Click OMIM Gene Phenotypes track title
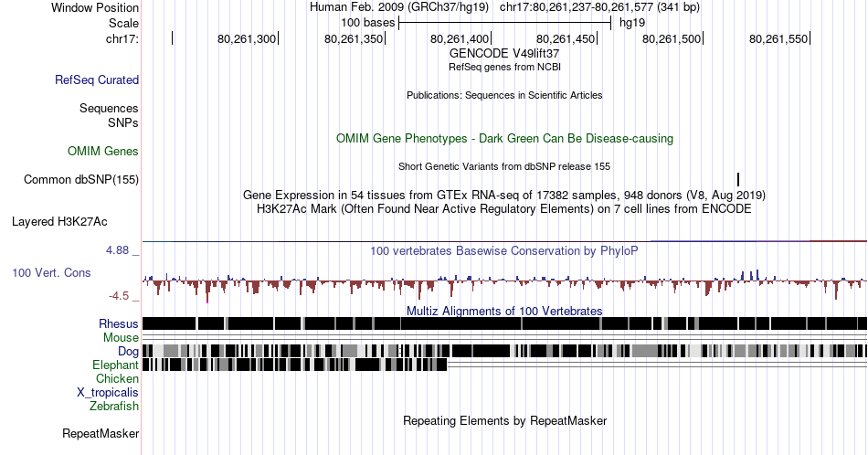868x455 pixels. (504, 138)
